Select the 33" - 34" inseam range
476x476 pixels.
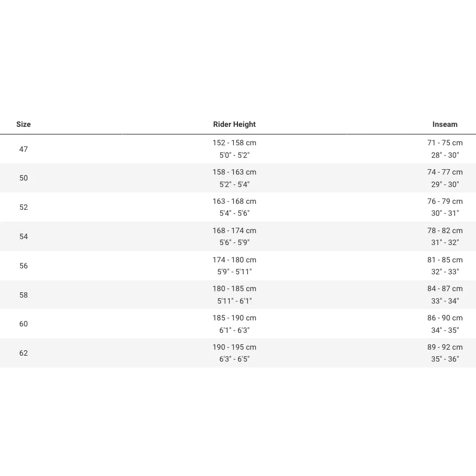point(445,301)
